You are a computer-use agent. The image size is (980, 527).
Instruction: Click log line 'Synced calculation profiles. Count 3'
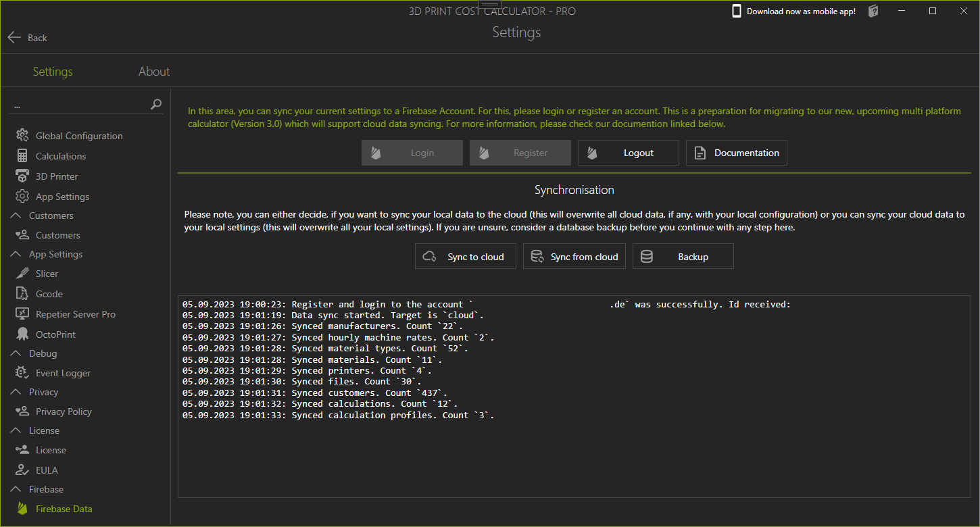[339, 415]
